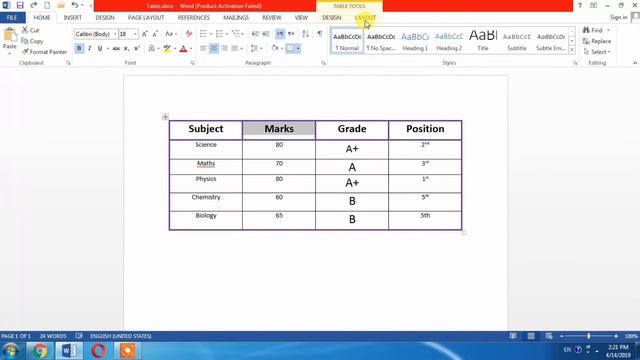Increase the paragraph indent
The width and height of the screenshot is (640, 360).
(266, 34)
